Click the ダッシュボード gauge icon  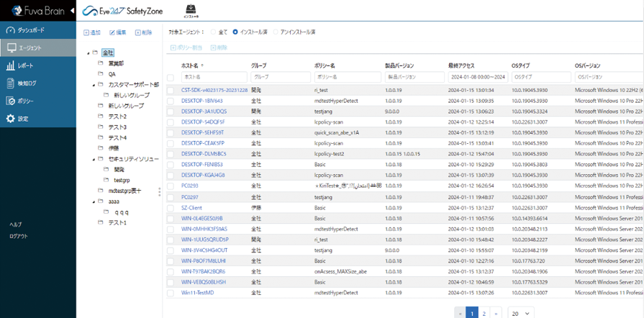(x=11, y=30)
